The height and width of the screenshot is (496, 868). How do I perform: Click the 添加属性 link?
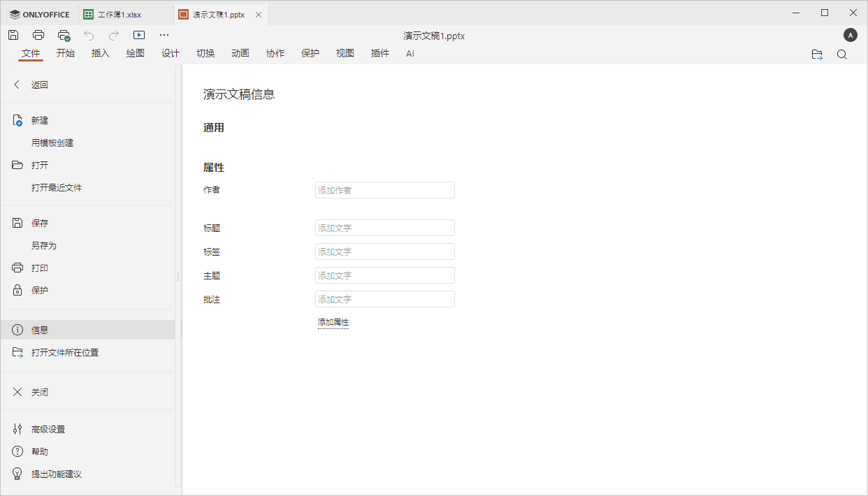click(333, 322)
